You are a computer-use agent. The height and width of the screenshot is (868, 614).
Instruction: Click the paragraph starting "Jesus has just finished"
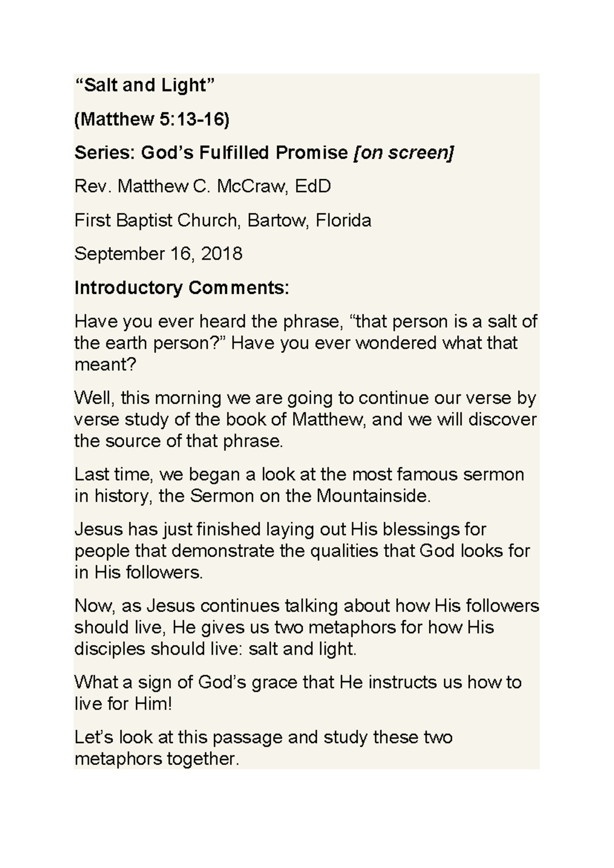(302, 551)
